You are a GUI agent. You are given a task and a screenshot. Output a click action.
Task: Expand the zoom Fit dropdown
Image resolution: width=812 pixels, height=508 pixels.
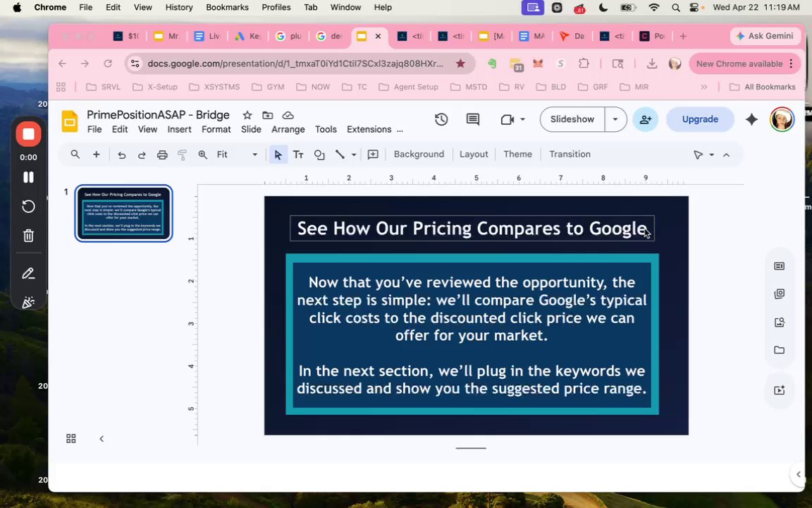(x=254, y=155)
